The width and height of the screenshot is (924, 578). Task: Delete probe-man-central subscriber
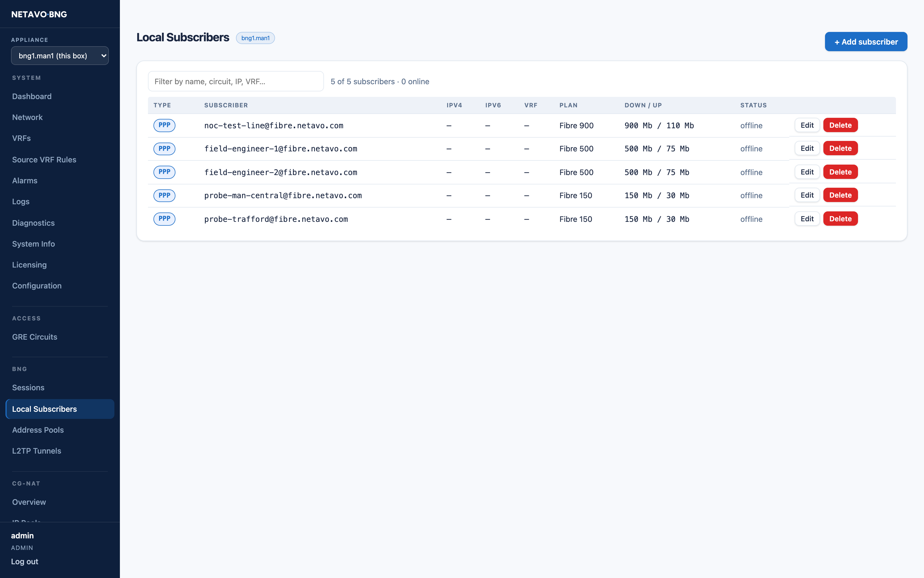point(840,195)
